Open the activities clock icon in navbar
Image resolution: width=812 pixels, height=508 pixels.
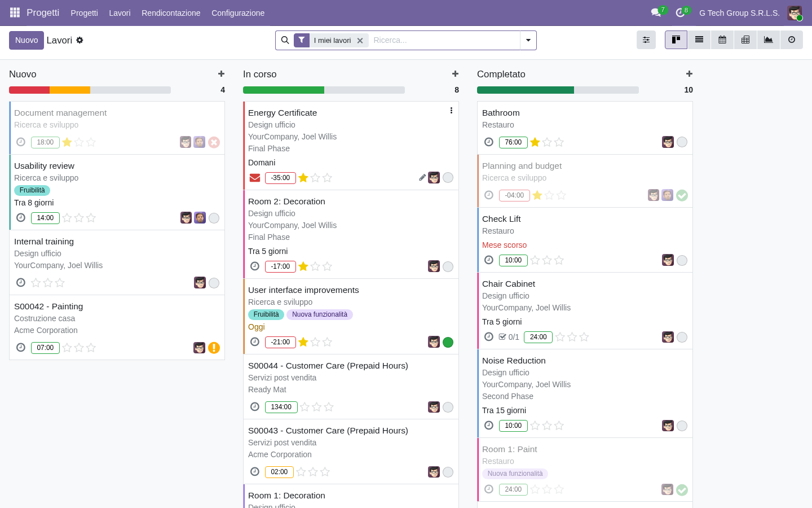point(681,12)
